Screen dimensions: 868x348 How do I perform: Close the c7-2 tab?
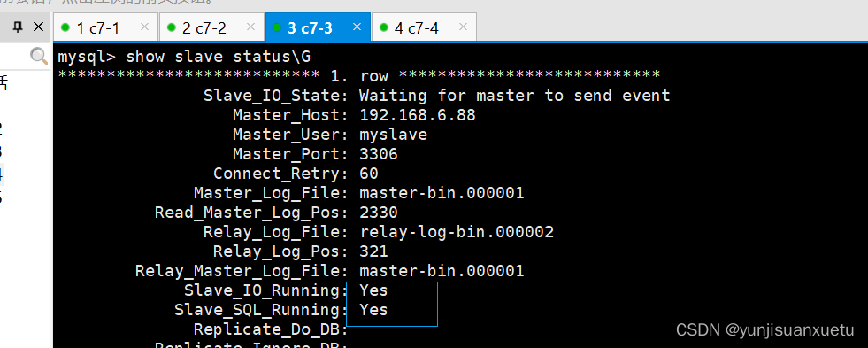250,27
